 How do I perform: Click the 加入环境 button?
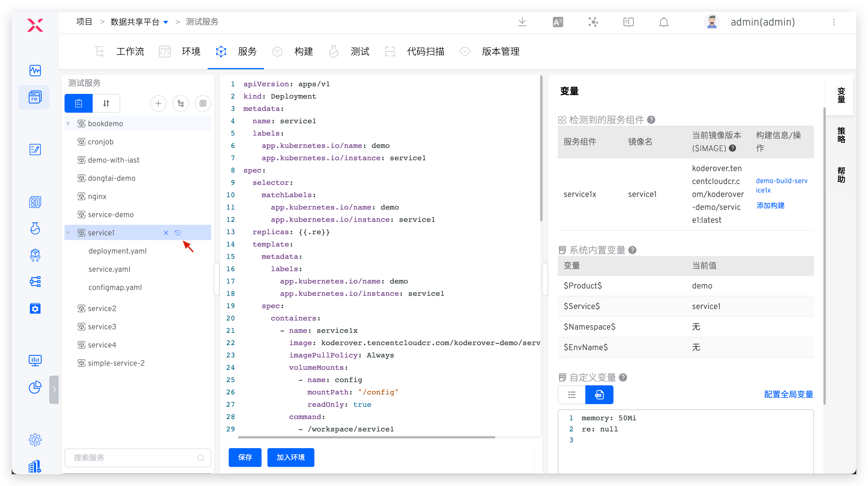(x=290, y=457)
